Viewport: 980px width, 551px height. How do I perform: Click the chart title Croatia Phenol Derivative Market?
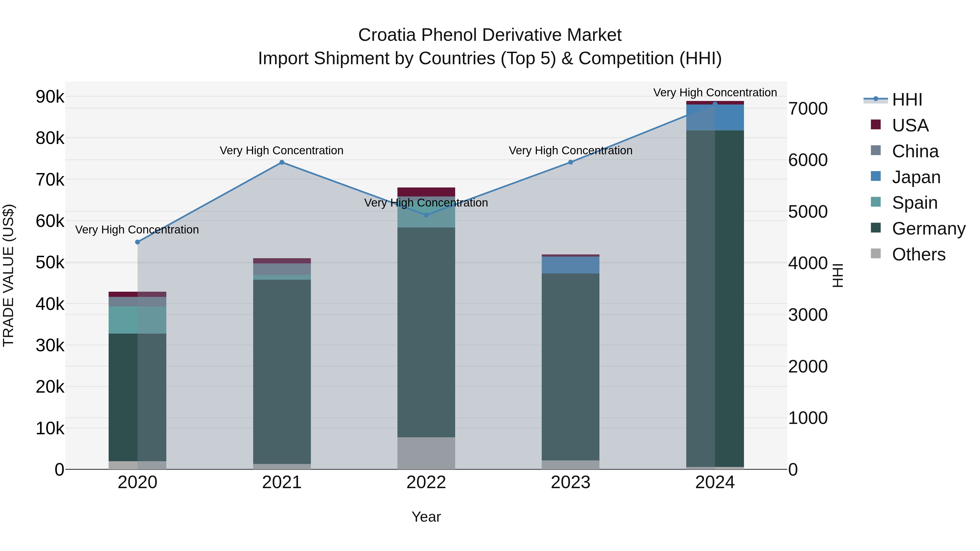(490, 35)
